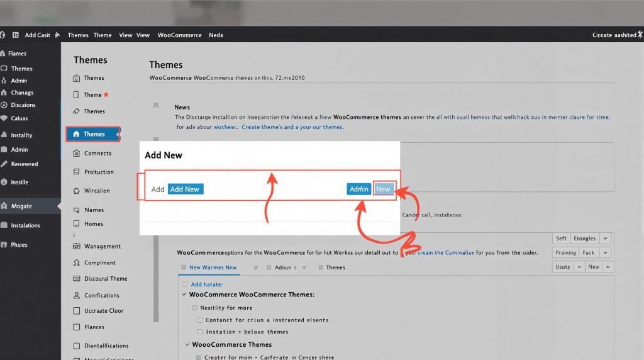Viewport: 644px width, 360px height.
Task: Click the person icon next to Confications
Action: click(77, 295)
